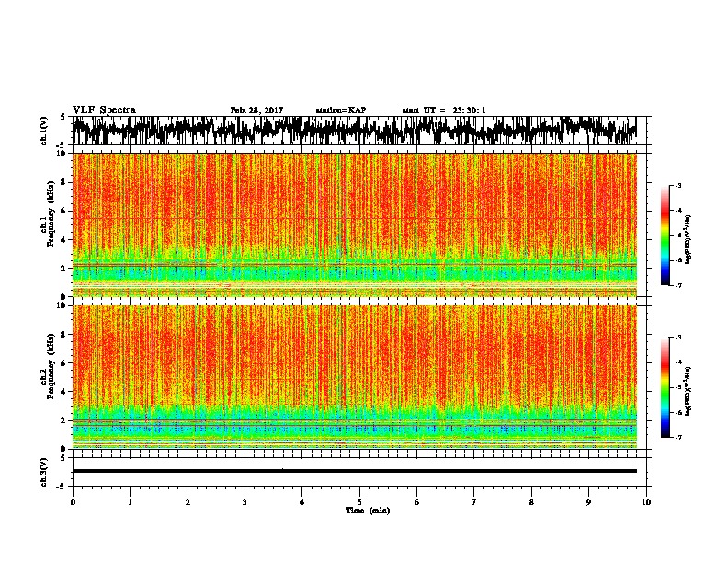Screen dimensions: 728x563
Task: Click the ch.1 spectrogram color bar
Action: click(665, 235)
